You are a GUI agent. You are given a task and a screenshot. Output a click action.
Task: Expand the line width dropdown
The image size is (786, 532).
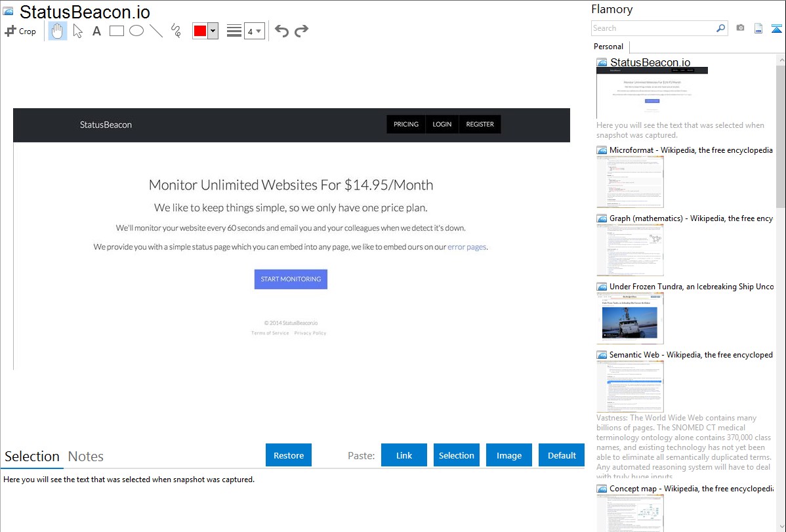pos(255,31)
